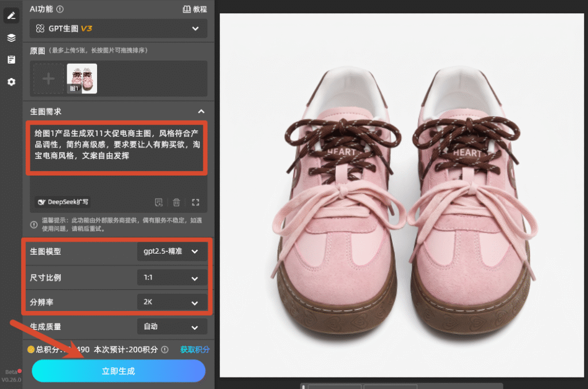Screen dimensions: 588x389
Task: Open 生图模型 gpt2.5-精准 dropdown
Action: [172, 251]
